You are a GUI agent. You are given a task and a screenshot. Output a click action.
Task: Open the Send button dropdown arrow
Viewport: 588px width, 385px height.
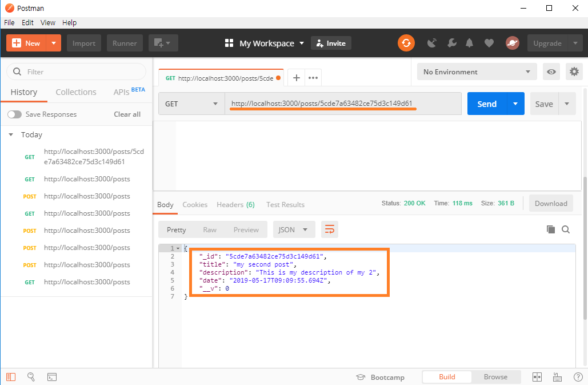(x=515, y=104)
